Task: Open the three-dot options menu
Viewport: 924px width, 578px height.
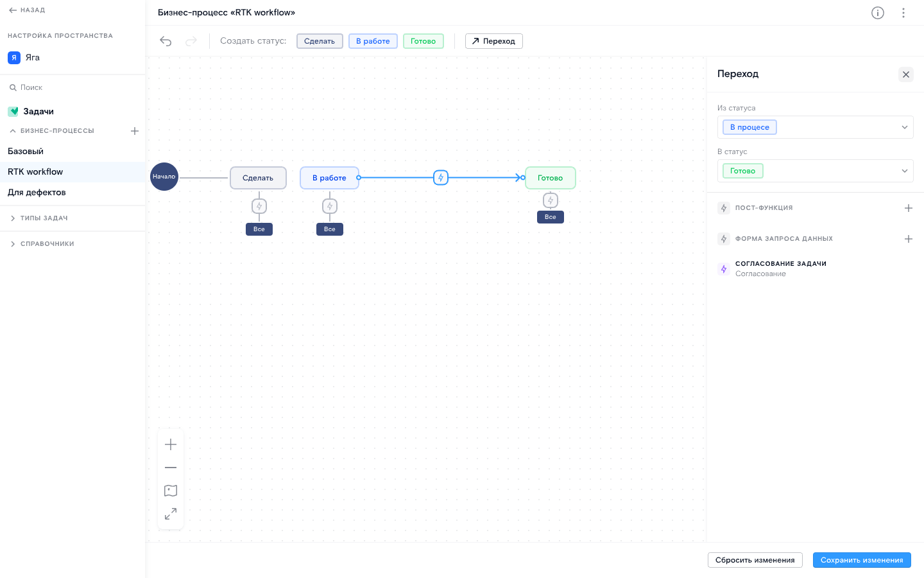Action: (x=903, y=13)
